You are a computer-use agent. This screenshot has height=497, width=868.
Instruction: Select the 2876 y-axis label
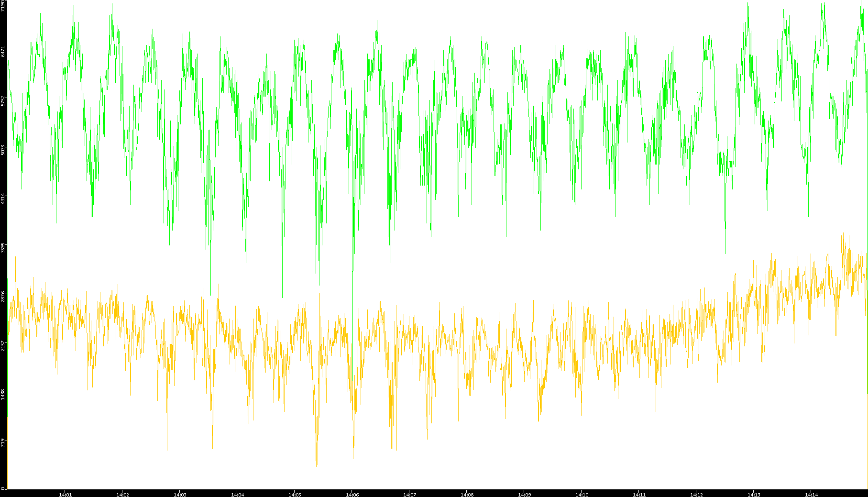pyautogui.click(x=3, y=297)
